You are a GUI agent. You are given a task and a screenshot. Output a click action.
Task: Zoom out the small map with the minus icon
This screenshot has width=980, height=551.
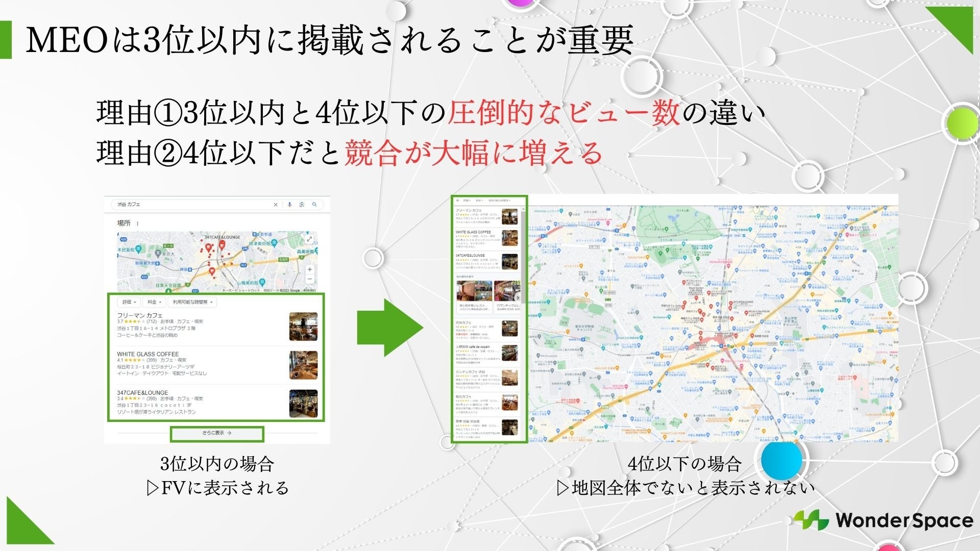(x=310, y=279)
